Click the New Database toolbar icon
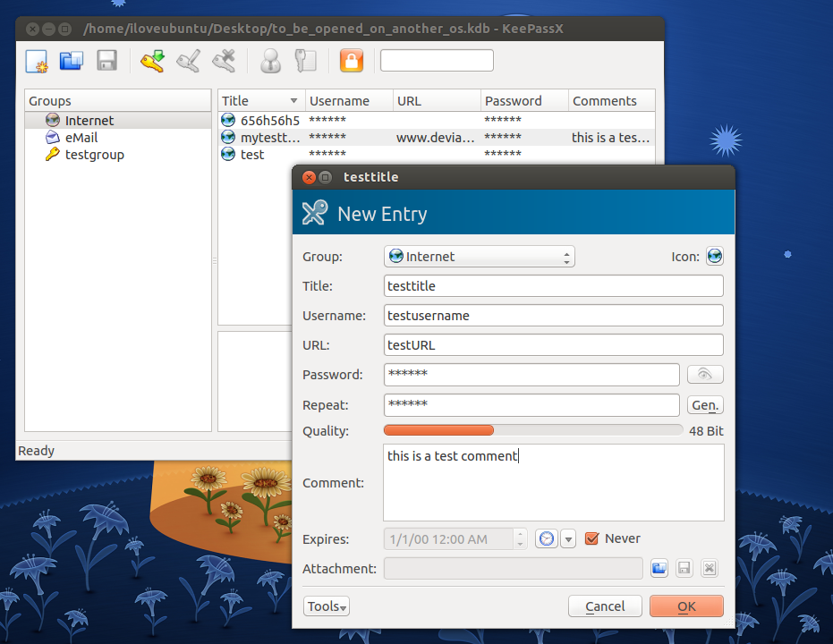 tap(36, 61)
